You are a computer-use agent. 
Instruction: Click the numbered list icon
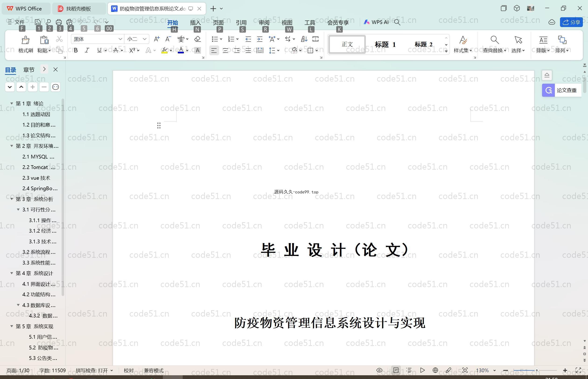click(231, 39)
